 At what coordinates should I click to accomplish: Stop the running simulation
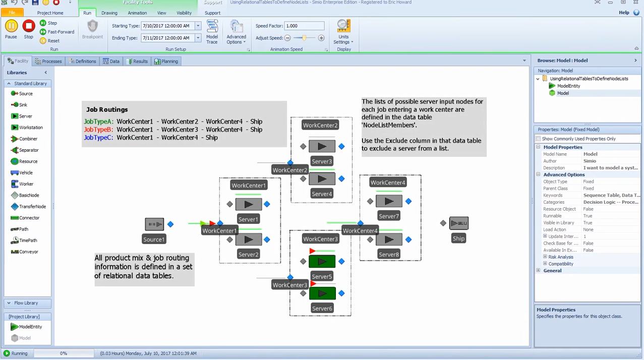coord(29,29)
